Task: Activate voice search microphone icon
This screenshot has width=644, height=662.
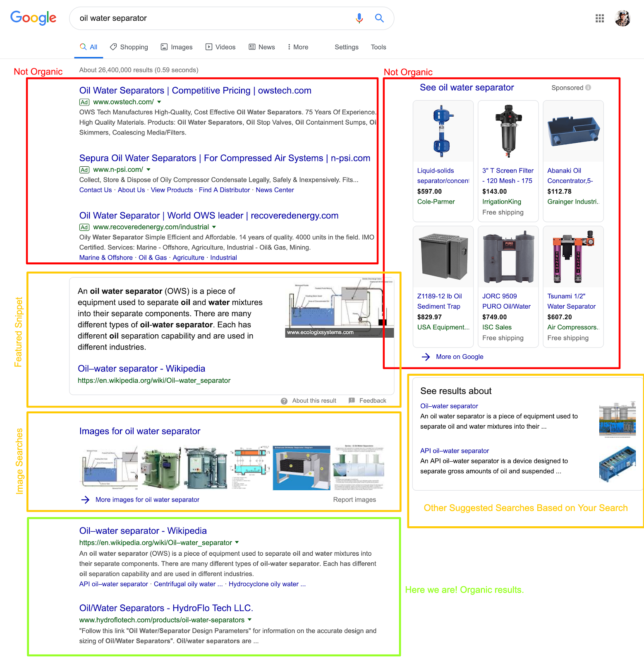Action: pyautogui.click(x=359, y=18)
